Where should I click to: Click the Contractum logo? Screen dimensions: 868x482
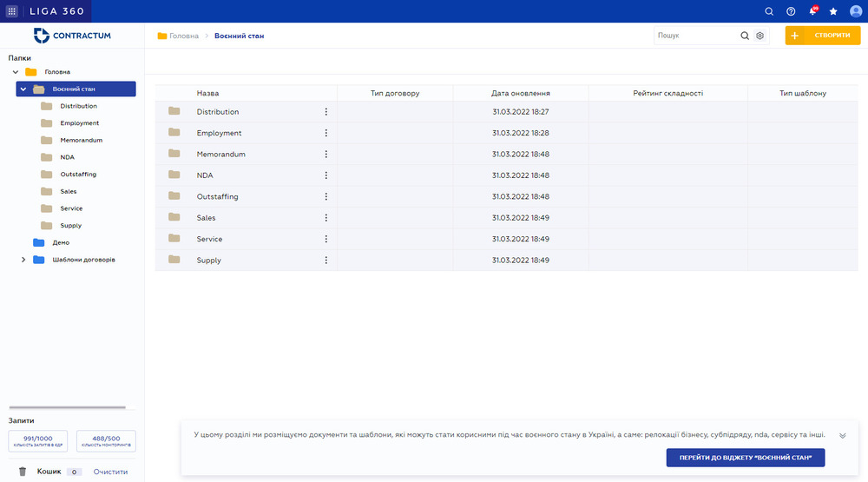72,36
